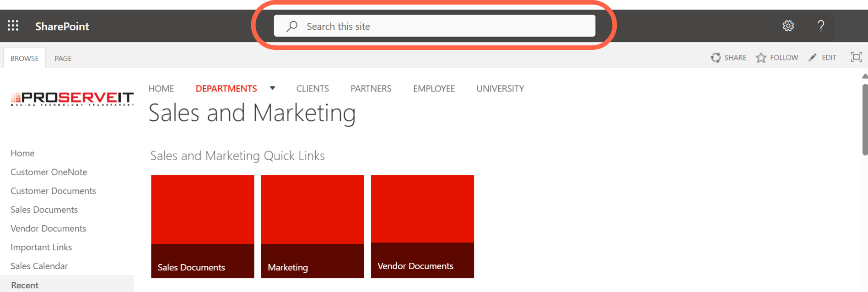The height and width of the screenshot is (292, 868).
Task: Click the Follow star icon
Action: coord(761,58)
